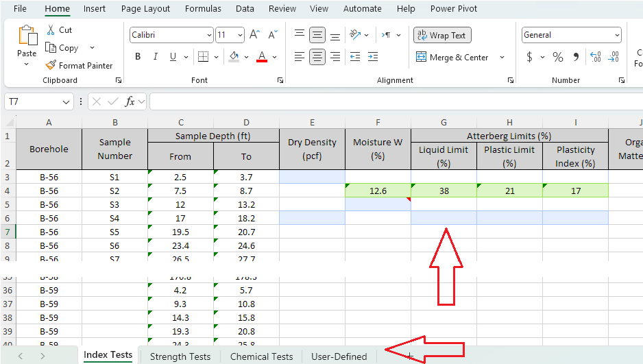The width and height of the screenshot is (643, 364).
Task: Set text direction right-to-left icon
Action: coord(386,35)
